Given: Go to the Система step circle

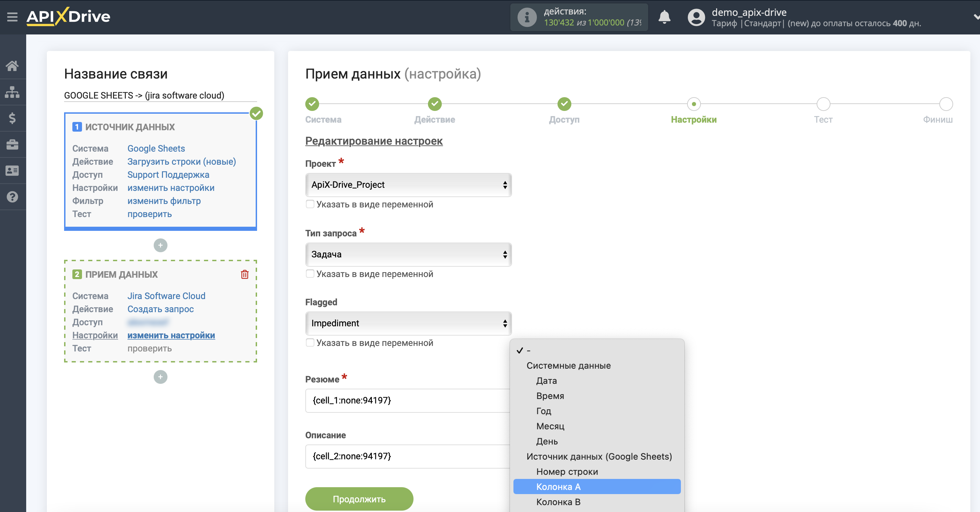Looking at the screenshot, I should [312, 103].
